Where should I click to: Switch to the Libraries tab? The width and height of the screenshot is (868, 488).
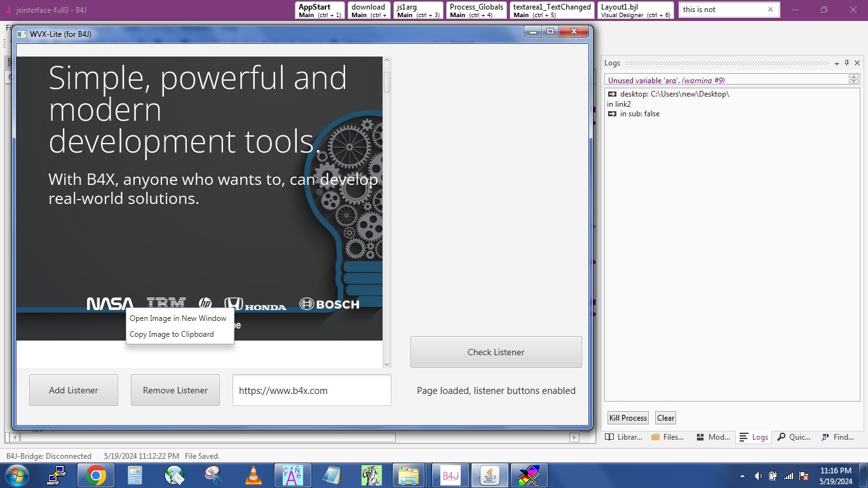tap(623, 437)
